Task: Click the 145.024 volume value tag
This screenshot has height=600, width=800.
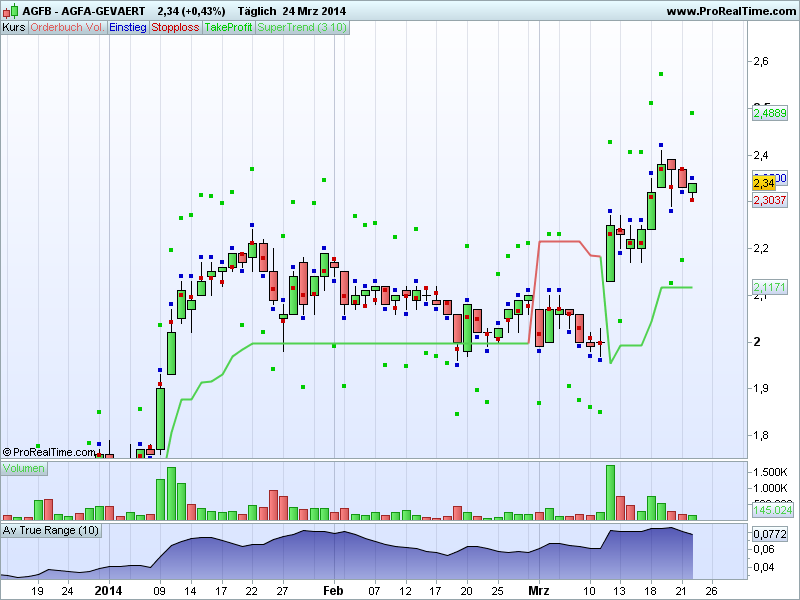Action: tap(772, 510)
